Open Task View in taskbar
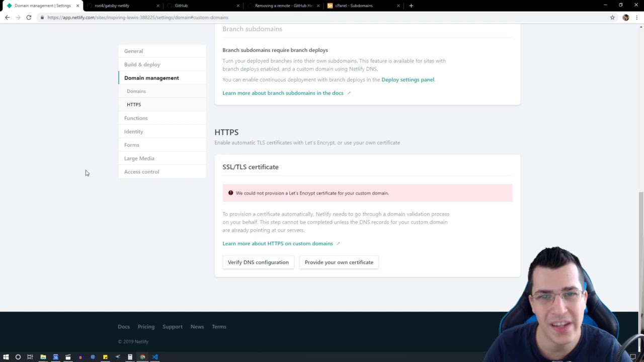 point(30,357)
